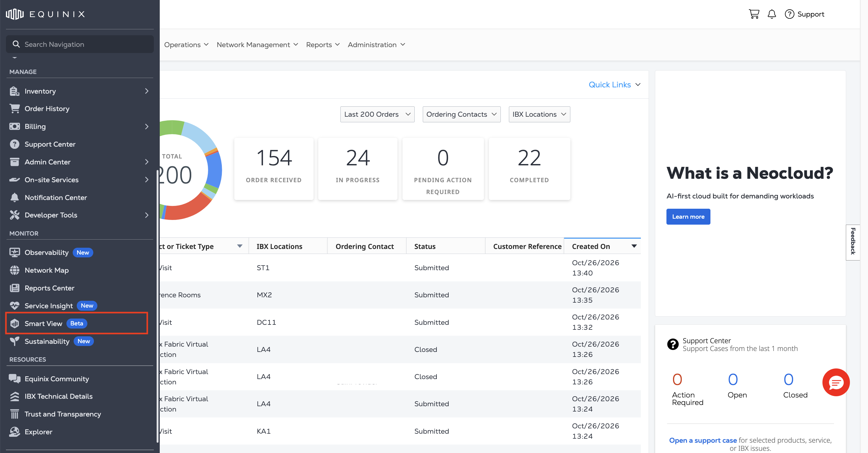Open the Last 200 Orders dropdown

tap(377, 114)
